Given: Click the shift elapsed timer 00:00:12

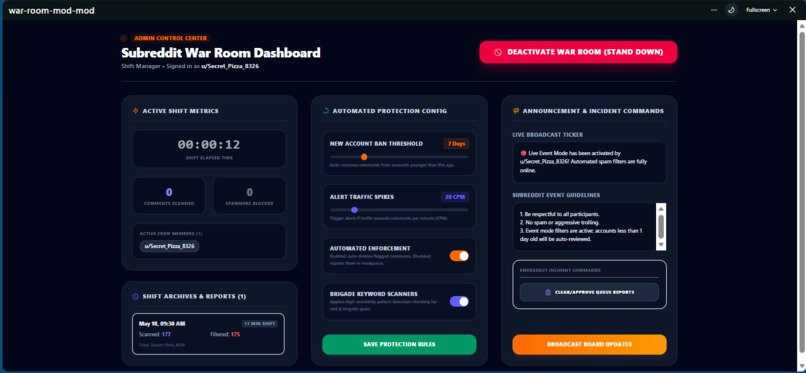Looking at the screenshot, I should tap(209, 145).
